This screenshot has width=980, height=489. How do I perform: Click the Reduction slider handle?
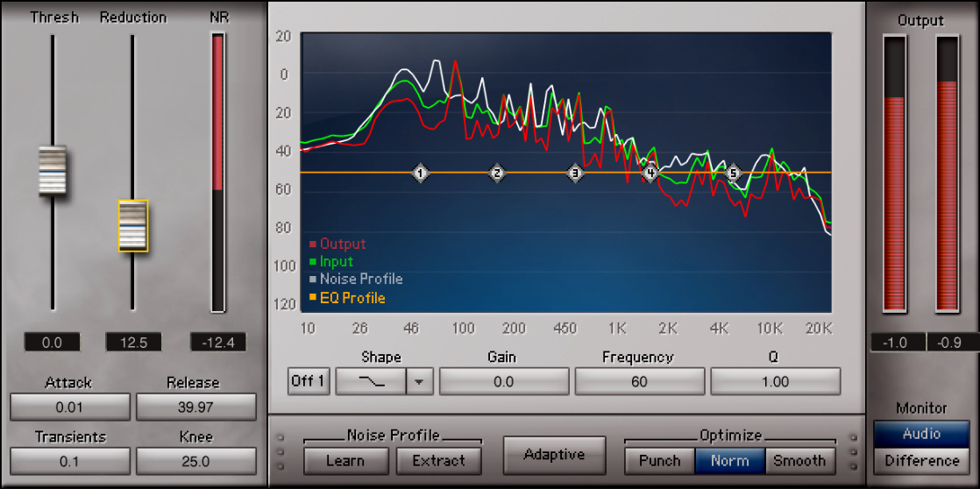pyautogui.click(x=133, y=225)
